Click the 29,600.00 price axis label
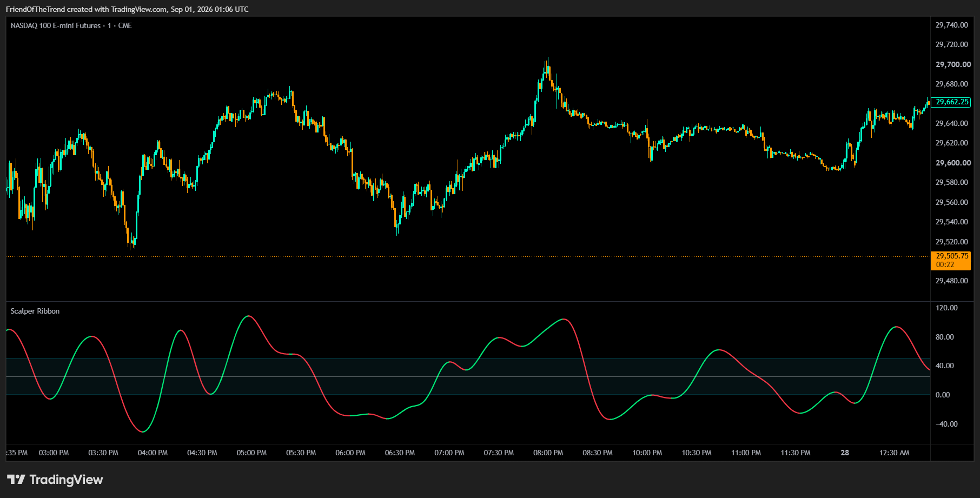 click(x=953, y=163)
